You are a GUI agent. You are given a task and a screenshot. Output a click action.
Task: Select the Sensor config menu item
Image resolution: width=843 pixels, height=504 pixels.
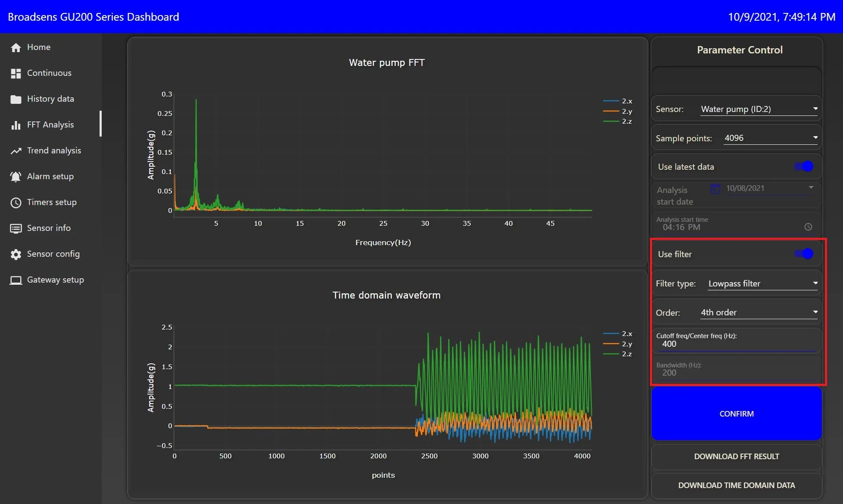53,253
